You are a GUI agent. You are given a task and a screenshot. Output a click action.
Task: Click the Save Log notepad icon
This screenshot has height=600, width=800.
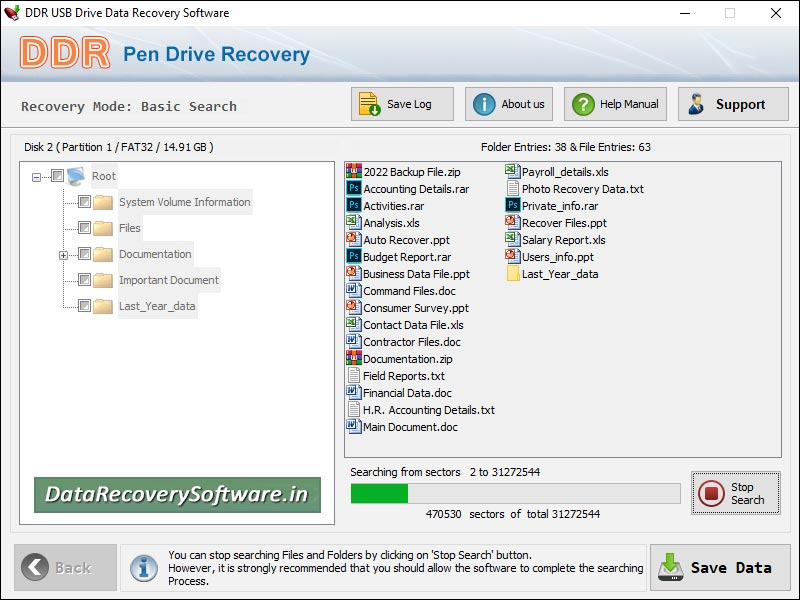tap(368, 103)
